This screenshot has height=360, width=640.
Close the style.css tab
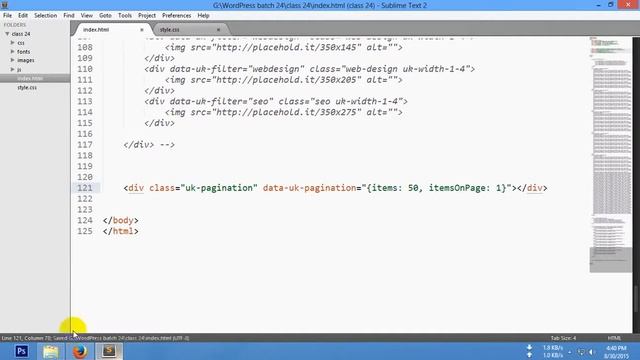click(218, 30)
